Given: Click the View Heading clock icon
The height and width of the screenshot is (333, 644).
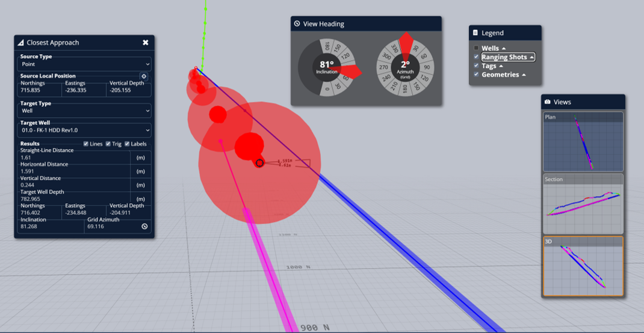Looking at the screenshot, I should tap(297, 24).
